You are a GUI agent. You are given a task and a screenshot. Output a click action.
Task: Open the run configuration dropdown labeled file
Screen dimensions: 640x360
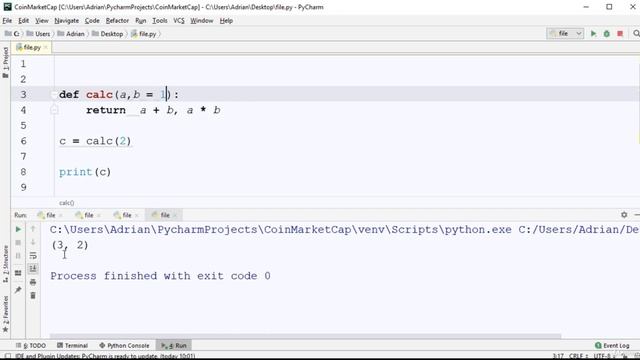pyautogui.click(x=565, y=33)
